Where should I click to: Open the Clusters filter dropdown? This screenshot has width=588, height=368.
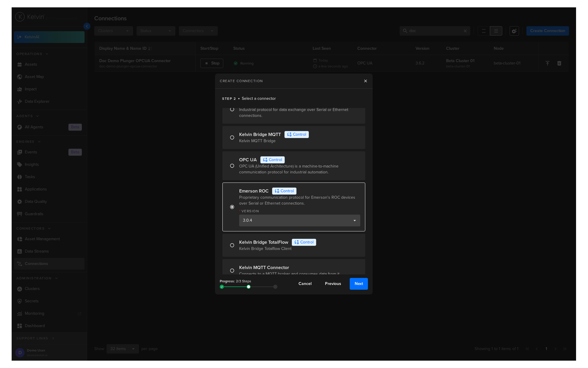(x=114, y=31)
